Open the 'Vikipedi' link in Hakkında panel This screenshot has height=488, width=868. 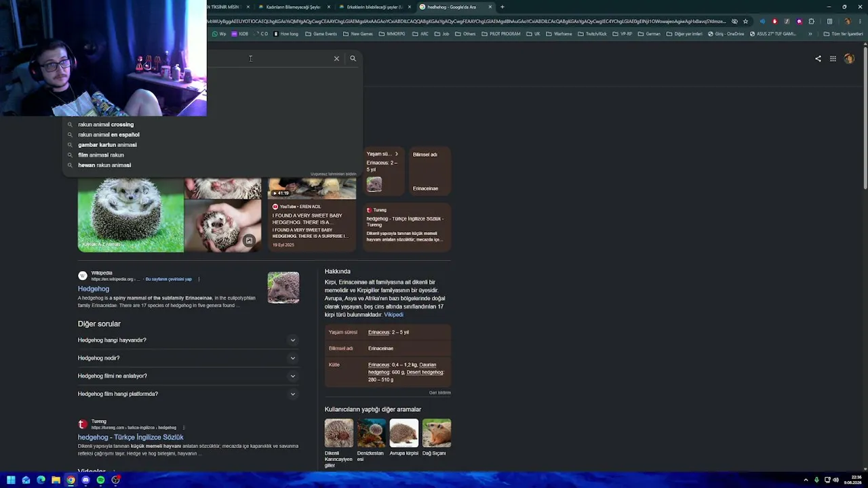[393, 314]
